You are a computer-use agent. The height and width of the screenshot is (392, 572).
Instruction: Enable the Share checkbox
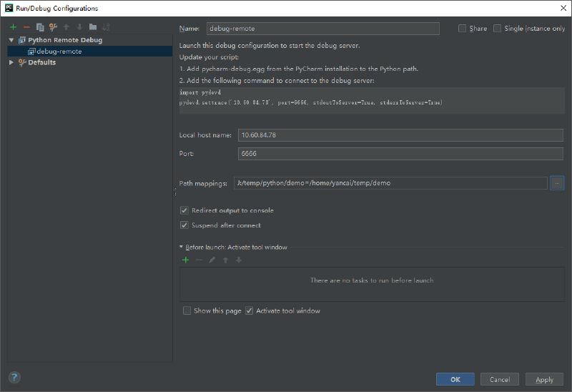point(462,29)
